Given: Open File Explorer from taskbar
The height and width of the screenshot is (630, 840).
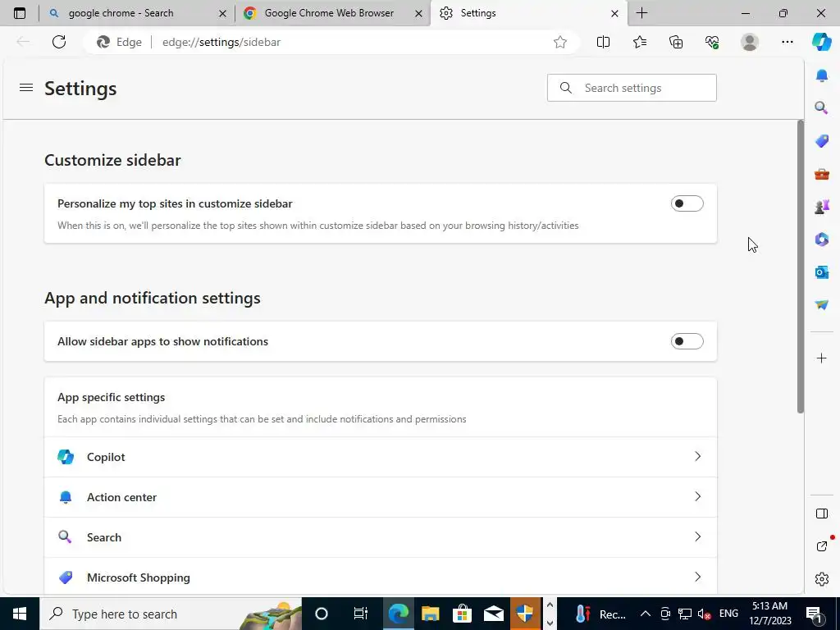Looking at the screenshot, I should 430,614.
